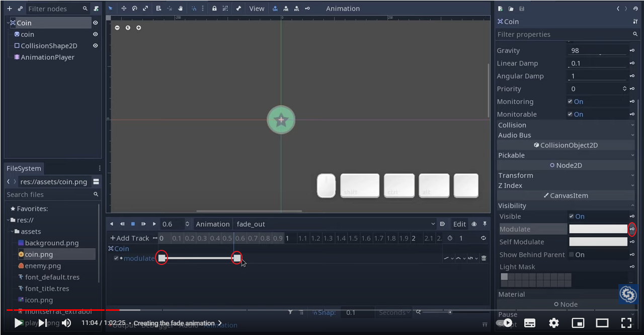
Task: Toggle the smart snap toolbar icon
Action: tap(194, 9)
